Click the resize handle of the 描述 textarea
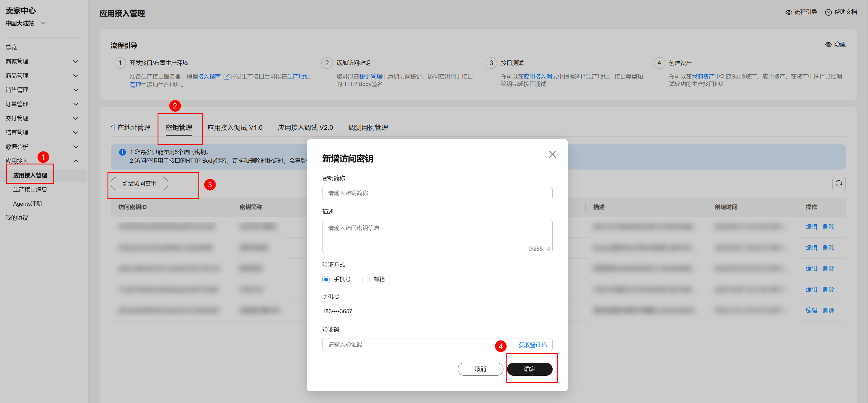This screenshot has width=868, height=403. 548,249
